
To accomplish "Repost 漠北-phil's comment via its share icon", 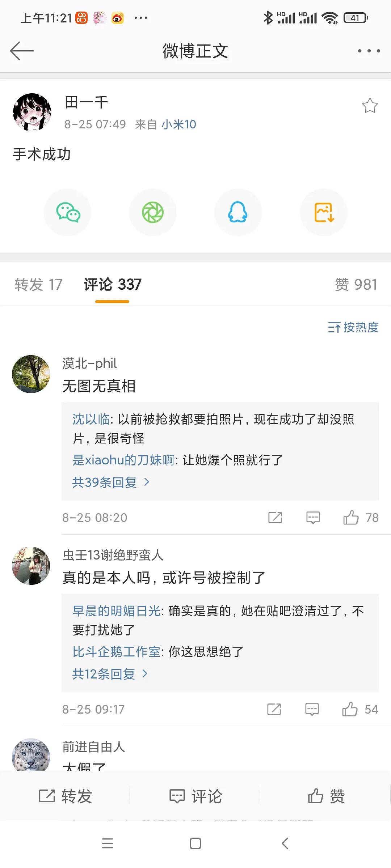I will (275, 518).
